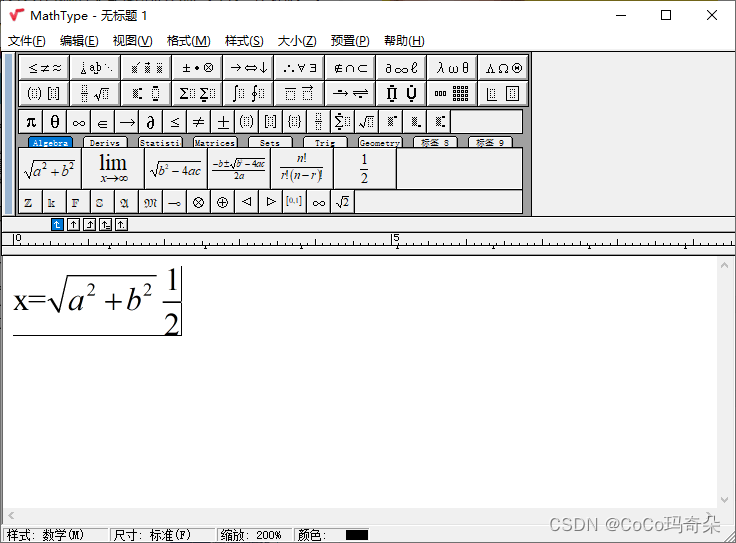The width and height of the screenshot is (736, 543).
Task: Insert the √(a²+b²) expression
Action: [x=50, y=169]
